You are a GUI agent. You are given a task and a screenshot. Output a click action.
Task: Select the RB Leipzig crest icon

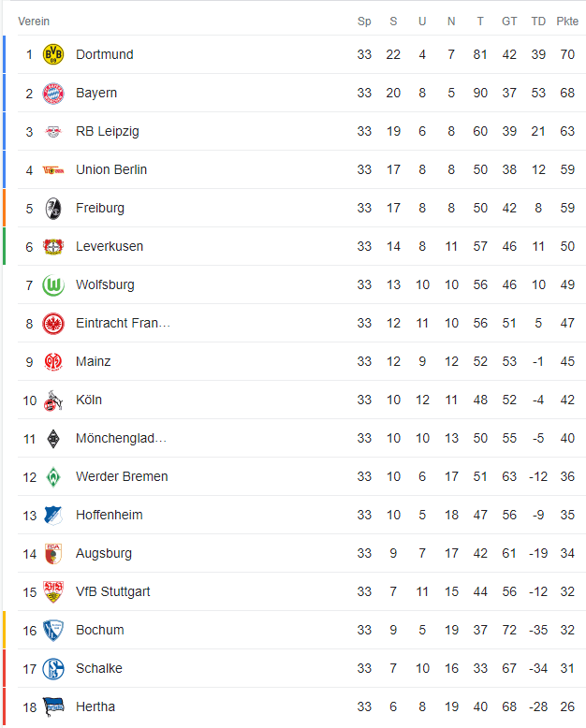pyautogui.click(x=53, y=132)
